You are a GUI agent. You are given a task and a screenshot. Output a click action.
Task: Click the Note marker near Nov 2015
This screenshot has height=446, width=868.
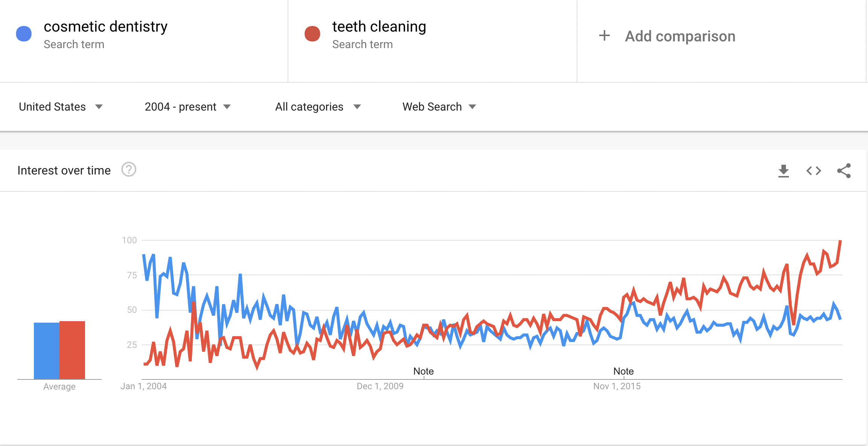click(623, 372)
